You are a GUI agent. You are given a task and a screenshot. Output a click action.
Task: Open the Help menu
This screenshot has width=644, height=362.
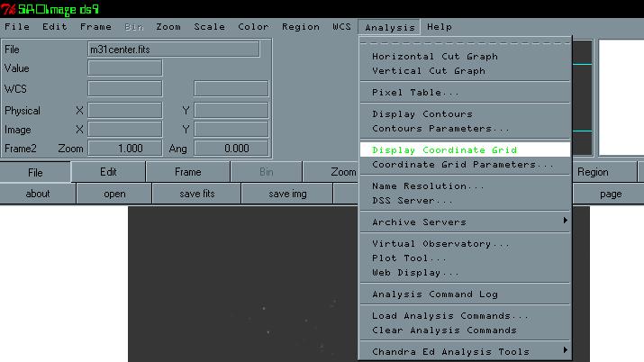click(439, 27)
